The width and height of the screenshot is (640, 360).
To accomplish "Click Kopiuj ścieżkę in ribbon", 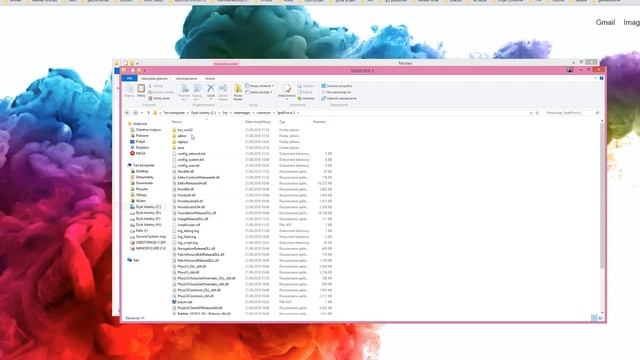I will (161, 92).
